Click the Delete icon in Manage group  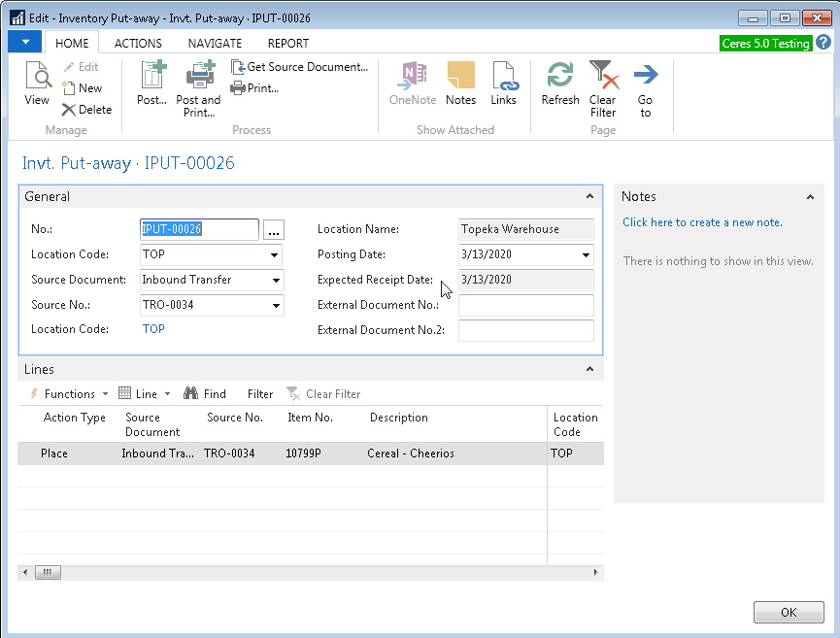(86, 110)
